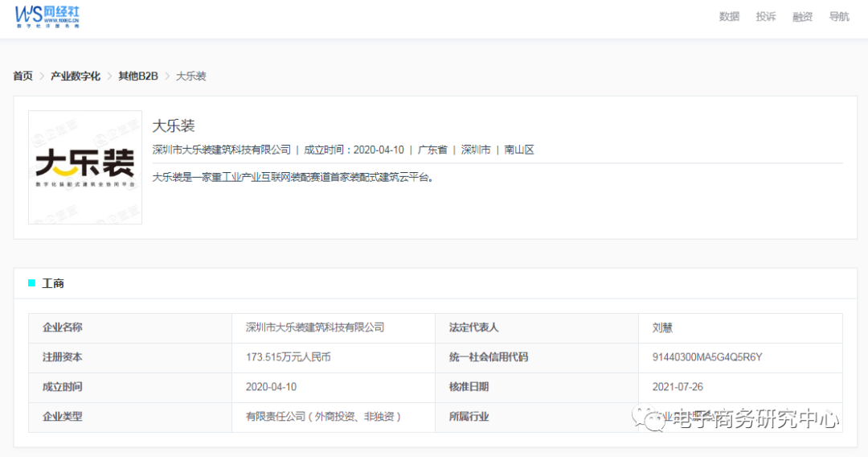868x457 pixels.
Task: Select 大乐装 breadcrumb text
Action: pyautogui.click(x=191, y=76)
